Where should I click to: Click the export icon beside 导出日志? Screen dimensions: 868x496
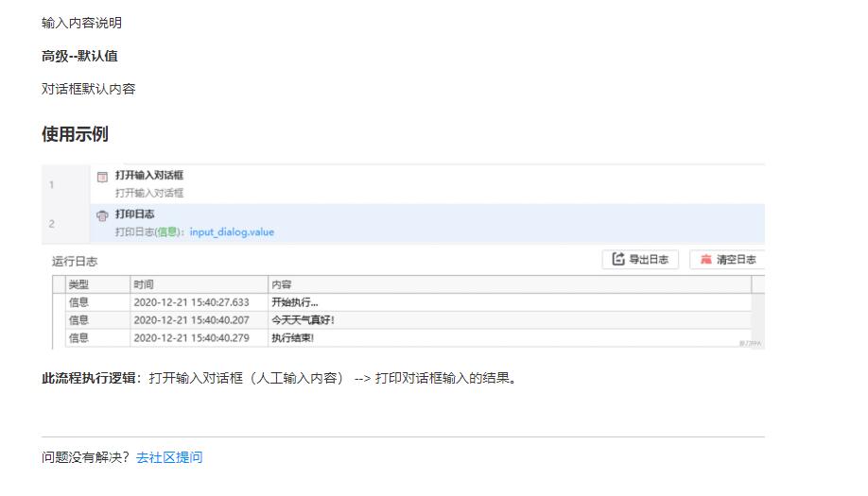click(618, 259)
